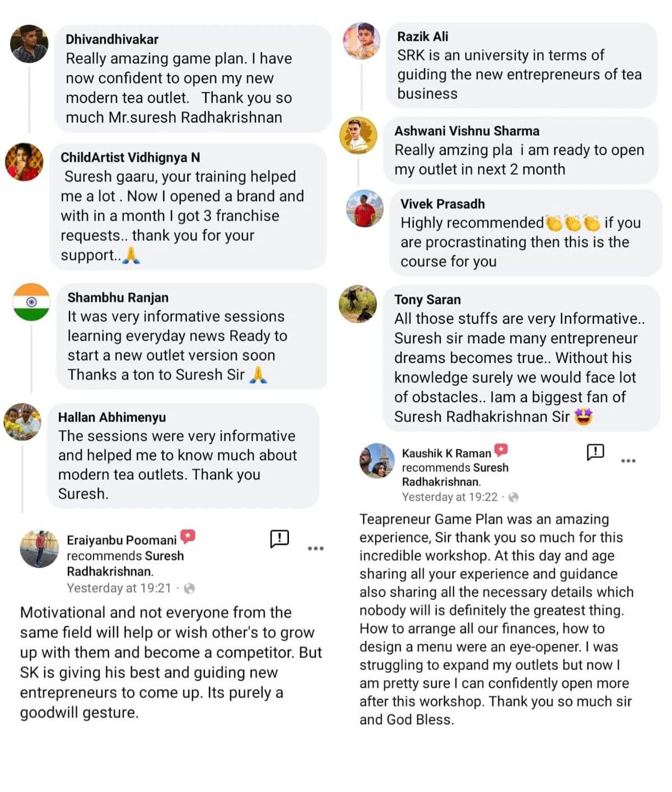
Task: Open Shambhu Ranjan's Indian flag avatar
Action: pos(31,302)
